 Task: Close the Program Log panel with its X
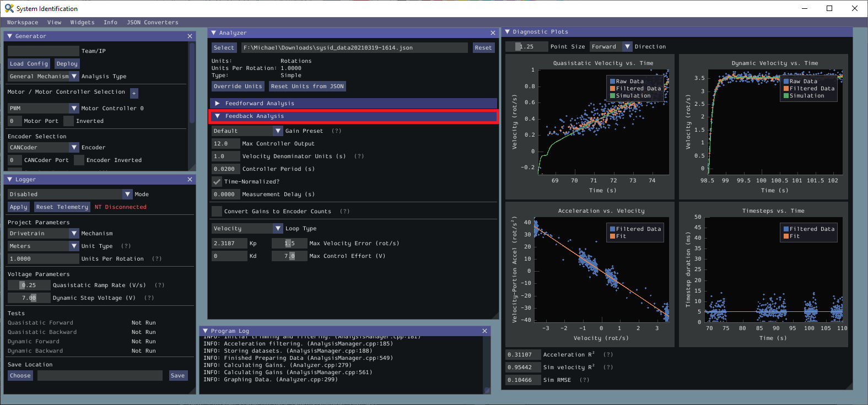tap(484, 331)
